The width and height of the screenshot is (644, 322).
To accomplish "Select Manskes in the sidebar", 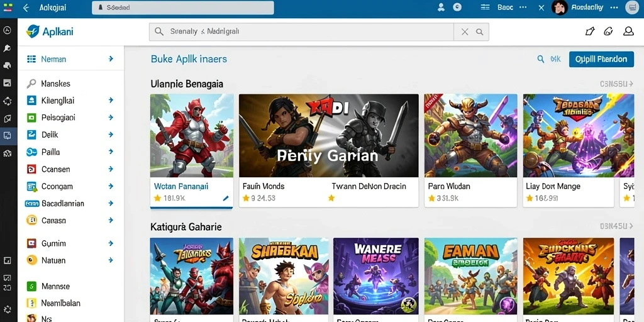I will (55, 84).
